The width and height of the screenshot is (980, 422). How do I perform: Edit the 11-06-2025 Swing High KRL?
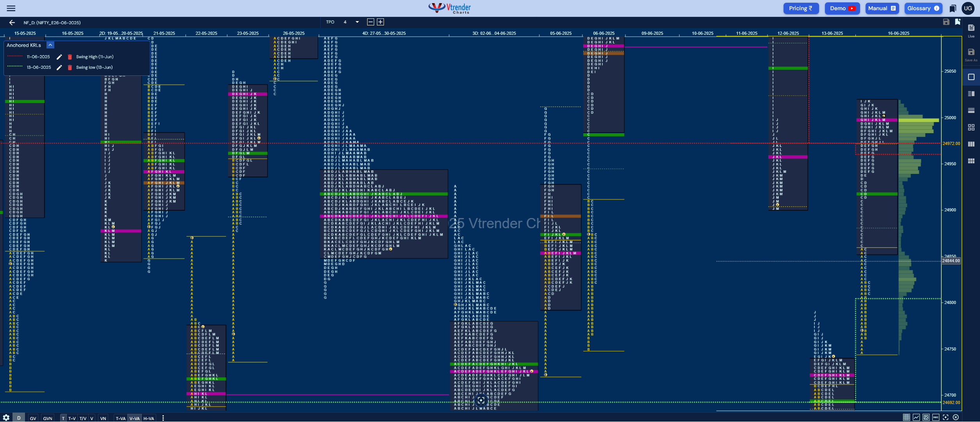click(x=59, y=57)
